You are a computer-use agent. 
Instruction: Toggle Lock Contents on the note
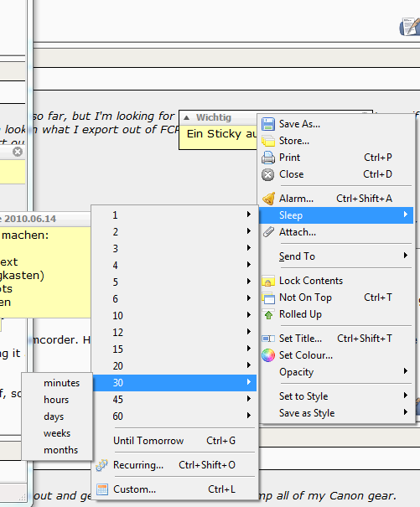pos(336,281)
